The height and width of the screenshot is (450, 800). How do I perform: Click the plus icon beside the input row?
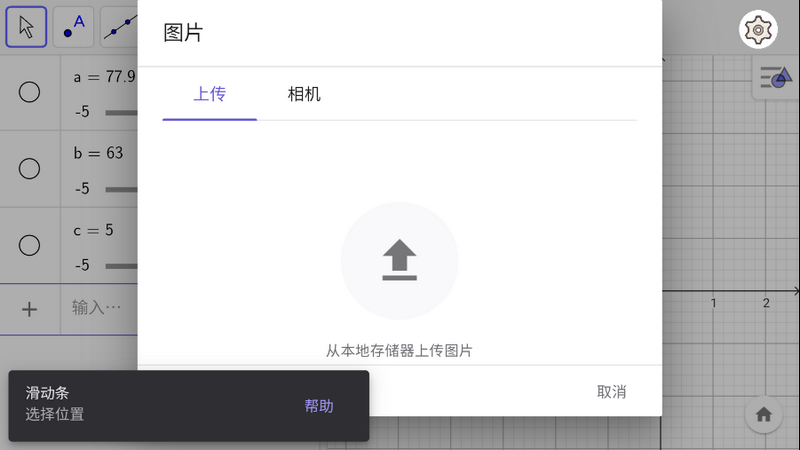[30, 309]
